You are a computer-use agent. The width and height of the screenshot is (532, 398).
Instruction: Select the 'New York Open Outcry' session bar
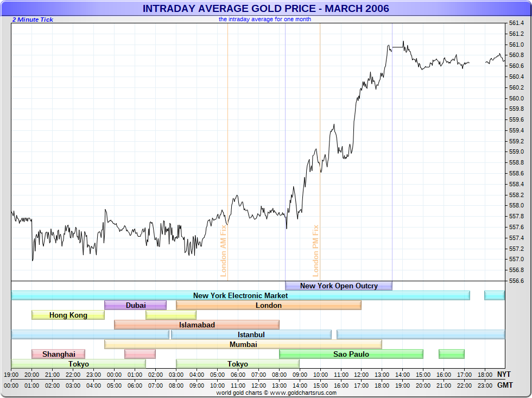[339, 286]
